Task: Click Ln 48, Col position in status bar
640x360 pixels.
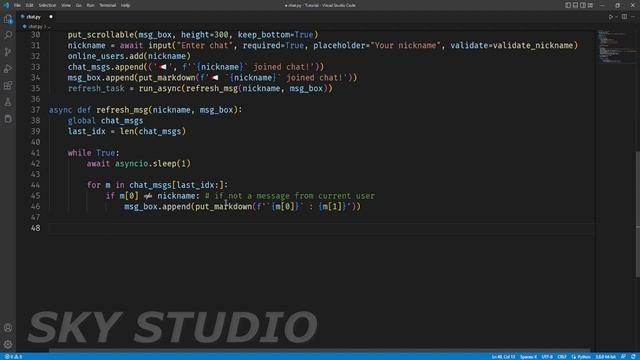Action: coord(503,357)
